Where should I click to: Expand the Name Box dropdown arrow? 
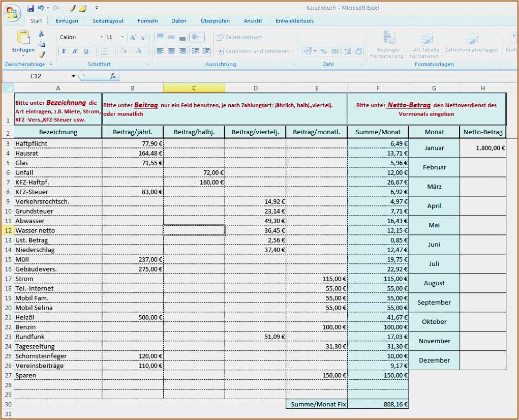(74, 76)
